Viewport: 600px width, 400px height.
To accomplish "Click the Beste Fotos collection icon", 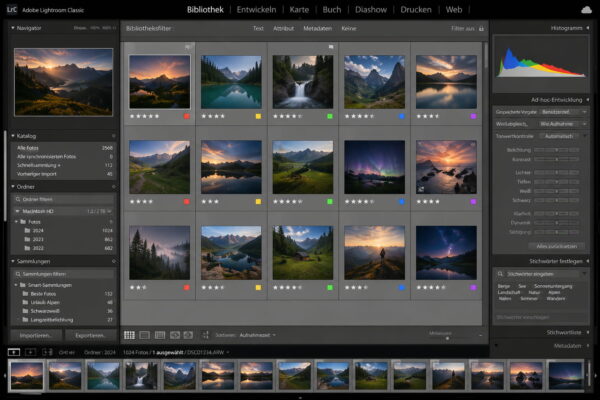I will [25, 294].
